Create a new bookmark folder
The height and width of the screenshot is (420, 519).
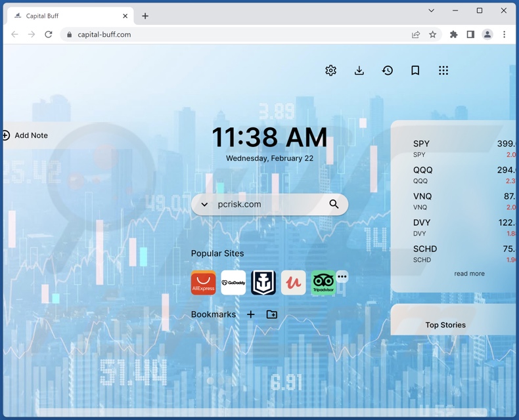click(271, 315)
